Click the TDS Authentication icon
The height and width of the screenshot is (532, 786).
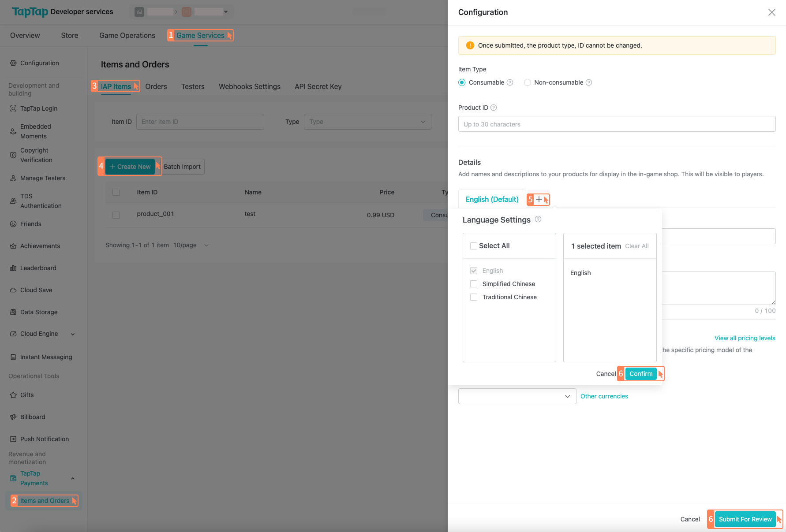point(13,201)
